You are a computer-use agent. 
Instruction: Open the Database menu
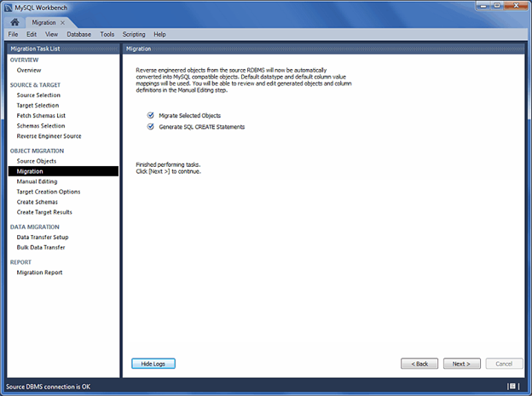[x=78, y=34]
